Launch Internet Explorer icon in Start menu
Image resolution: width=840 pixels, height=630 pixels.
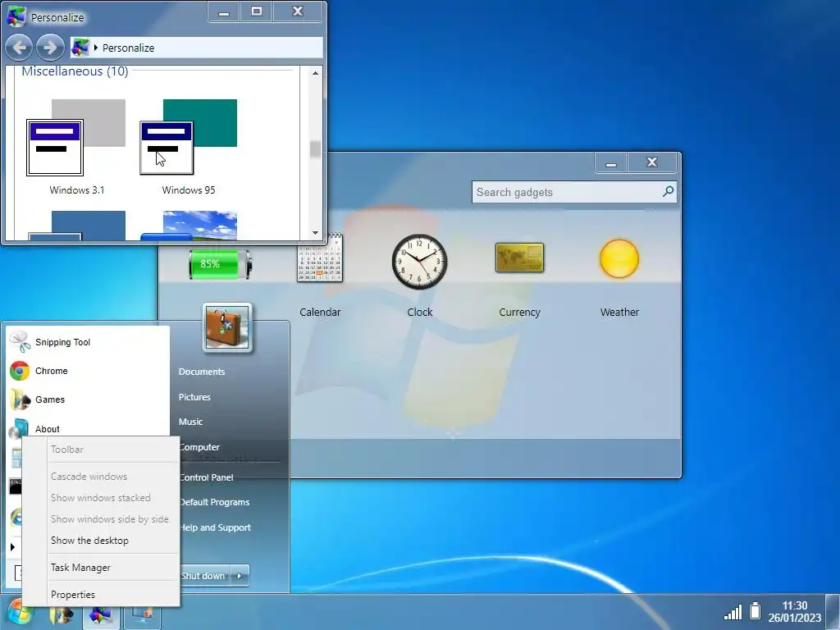pos(16,518)
